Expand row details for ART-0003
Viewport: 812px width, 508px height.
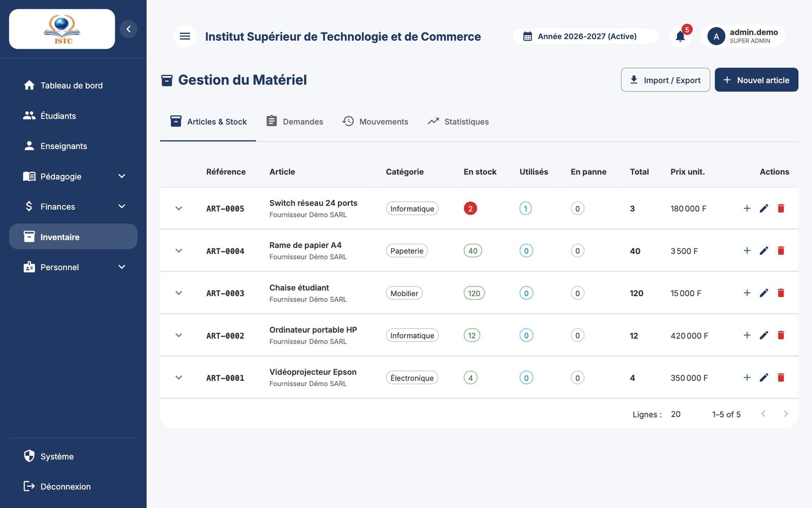(x=179, y=293)
